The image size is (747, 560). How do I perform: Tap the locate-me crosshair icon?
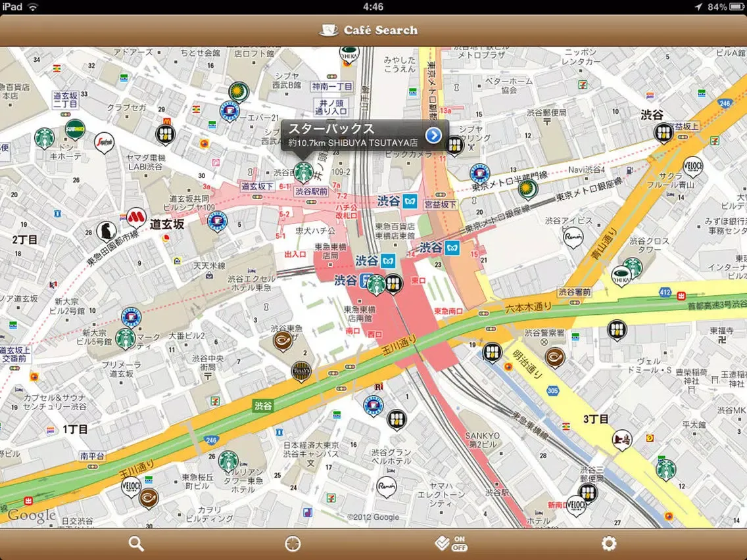point(293,544)
